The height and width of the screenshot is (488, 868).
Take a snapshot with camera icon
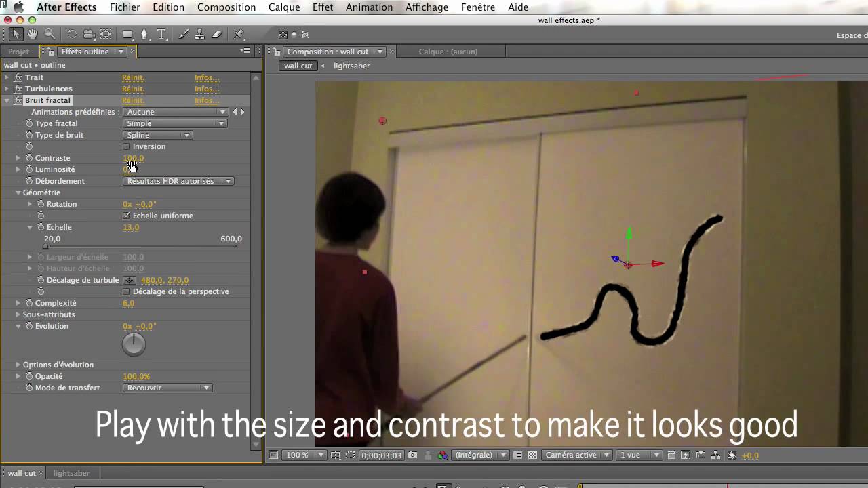tap(412, 455)
